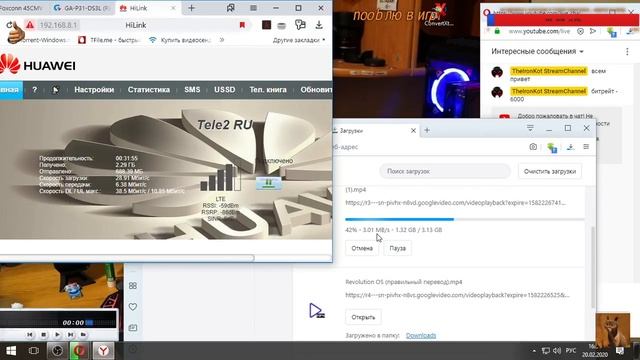Open the heart bookmarks sidebar icon
Viewport: 640px width, 360px height.
(x=133, y=307)
